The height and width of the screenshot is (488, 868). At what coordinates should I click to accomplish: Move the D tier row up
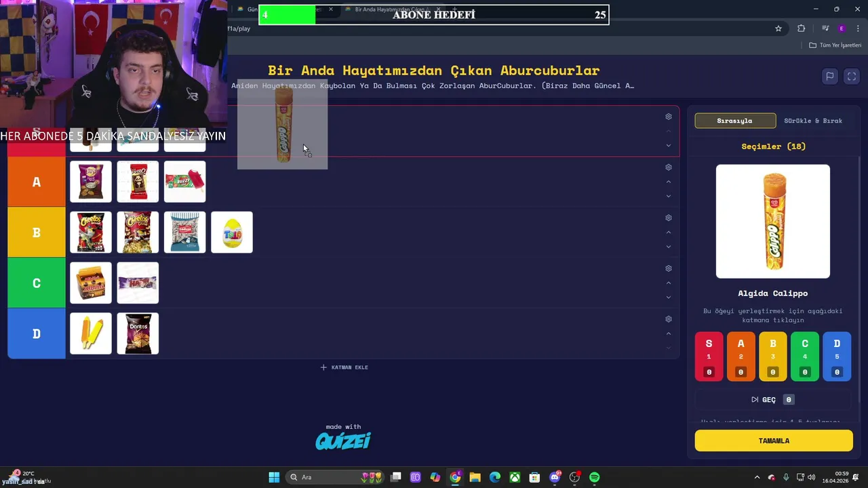(668, 333)
